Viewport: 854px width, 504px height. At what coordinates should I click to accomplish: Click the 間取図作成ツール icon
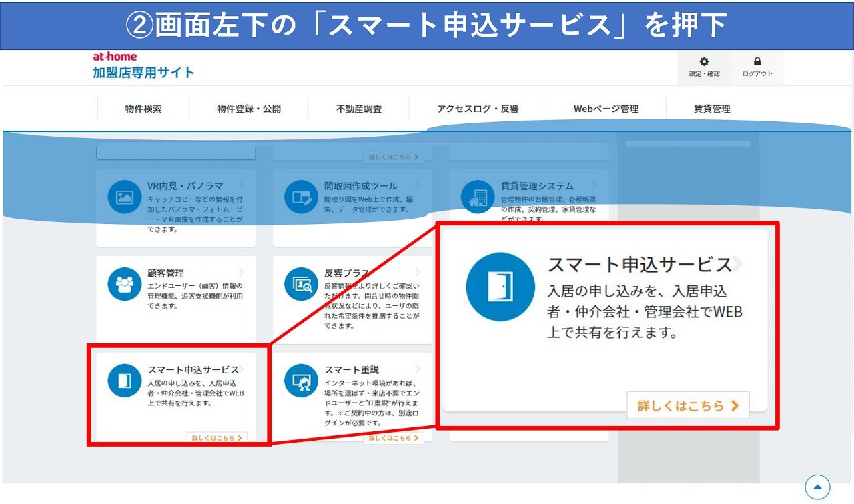pos(302,197)
